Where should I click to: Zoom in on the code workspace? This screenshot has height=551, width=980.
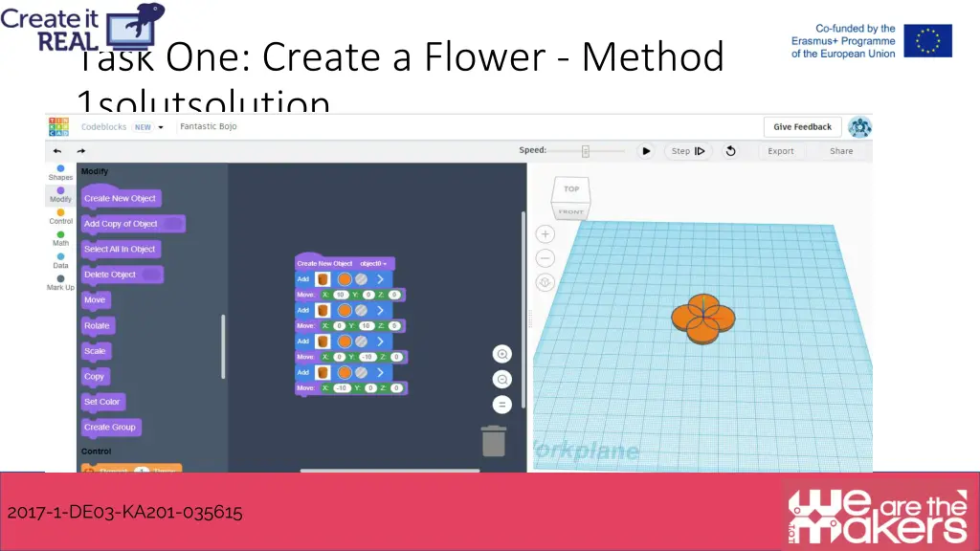(x=501, y=354)
